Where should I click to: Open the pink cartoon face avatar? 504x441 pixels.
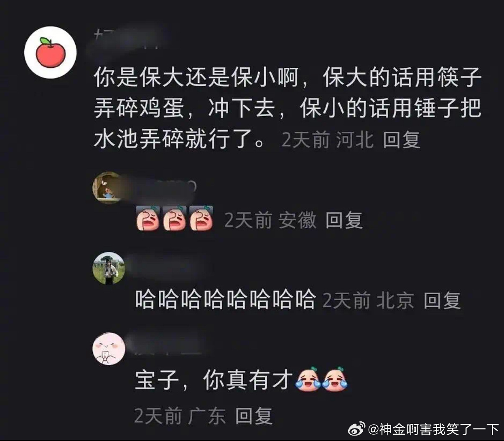point(109,348)
